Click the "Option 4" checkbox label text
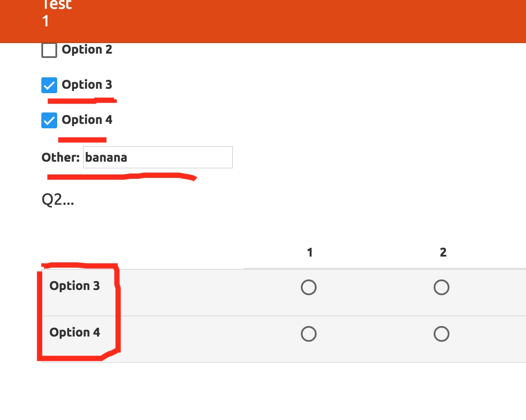526x420 pixels. tap(87, 120)
